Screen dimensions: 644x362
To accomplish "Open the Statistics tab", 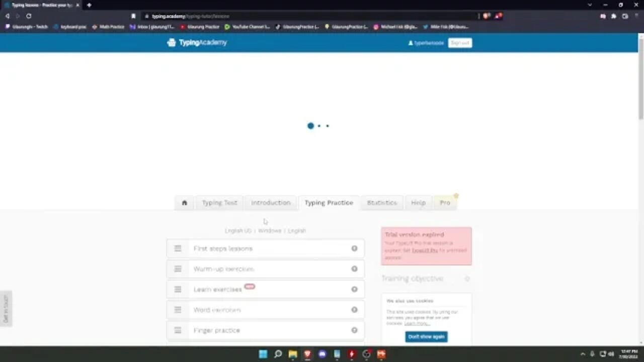I will point(382,203).
